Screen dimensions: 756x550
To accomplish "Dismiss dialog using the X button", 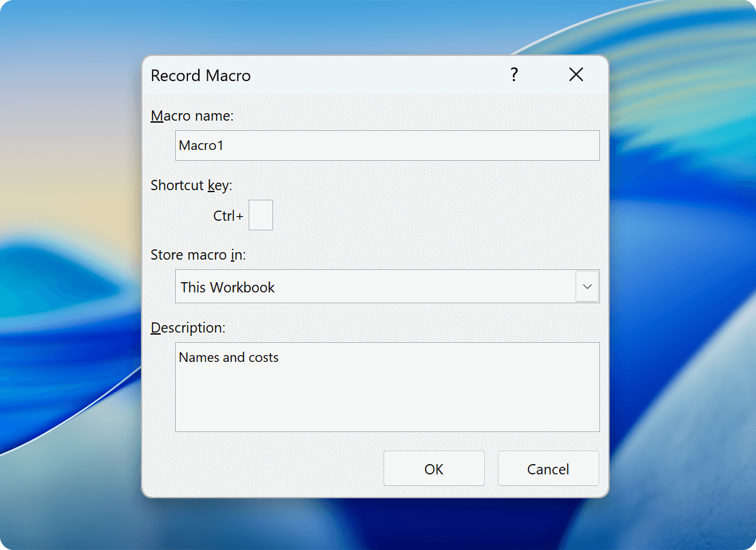I will (x=576, y=74).
